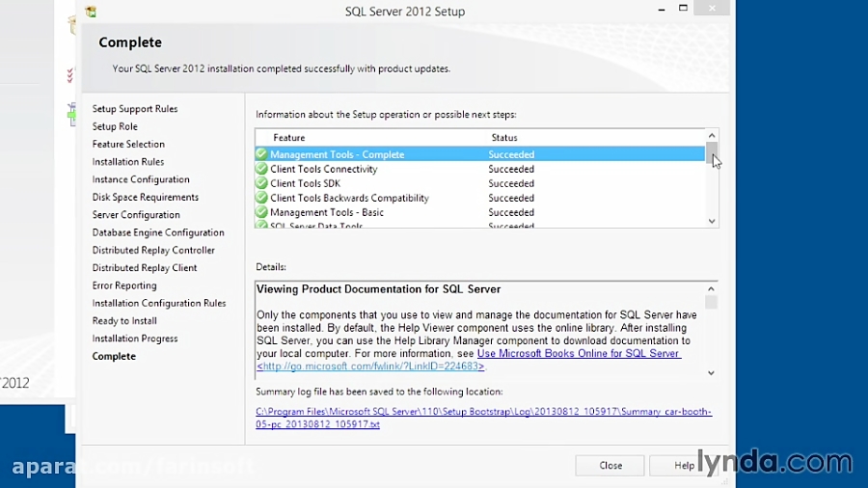Screen dimensions: 868x488
Task: Maximize the SQL Server 2012 Setup window
Action: [x=683, y=9]
